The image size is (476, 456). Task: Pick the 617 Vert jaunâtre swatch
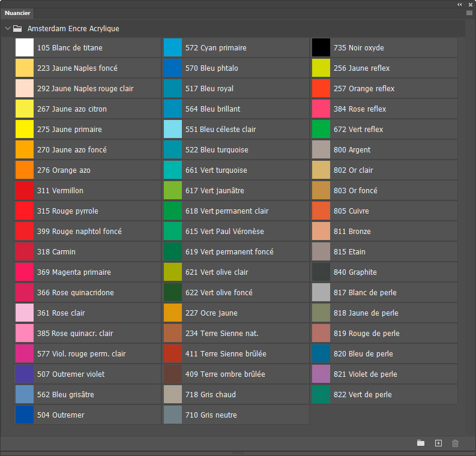coord(173,190)
